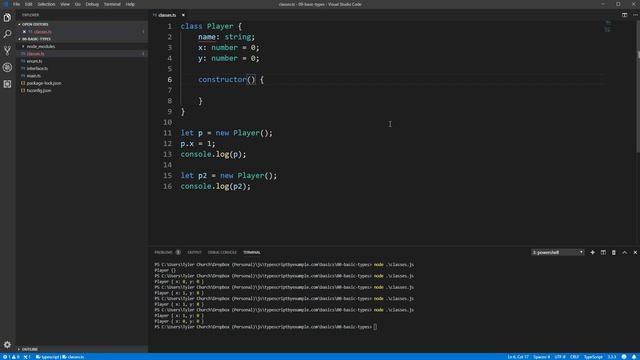Open the Explorer view in activity bar
640x360 pixels.
click(7, 18)
